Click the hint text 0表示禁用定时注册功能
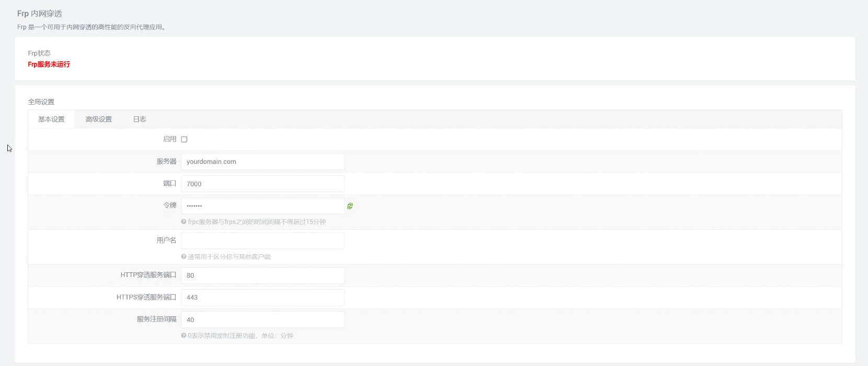The height and width of the screenshot is (366, 868). click(x=241, y=336)
